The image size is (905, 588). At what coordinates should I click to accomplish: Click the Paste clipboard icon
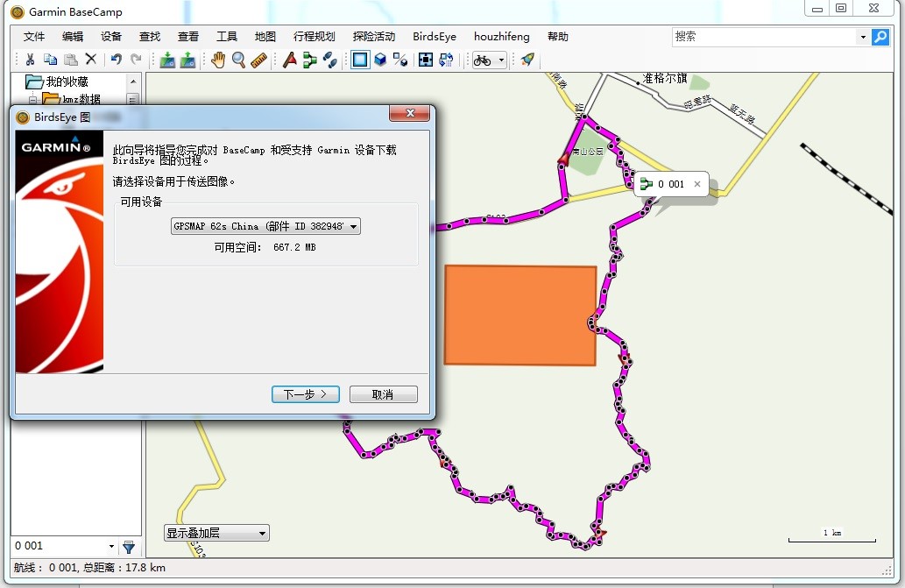(x=70, y=60)
